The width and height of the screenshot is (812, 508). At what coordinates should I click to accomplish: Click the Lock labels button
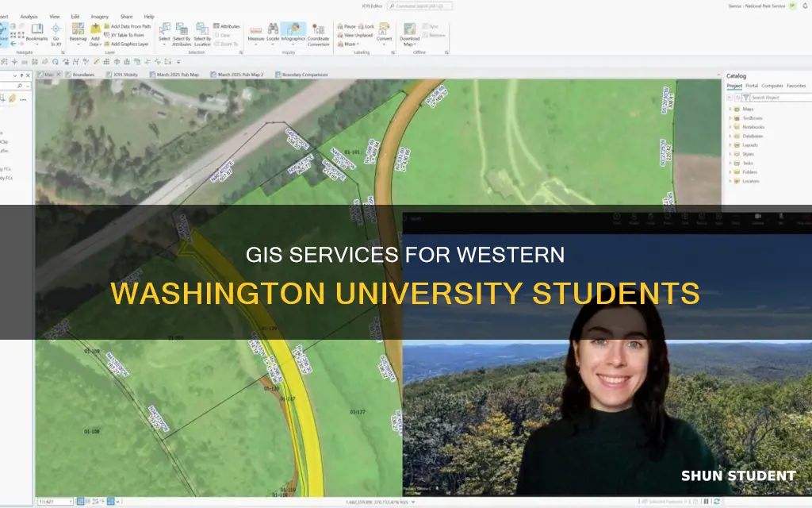[x=366, y=26]
